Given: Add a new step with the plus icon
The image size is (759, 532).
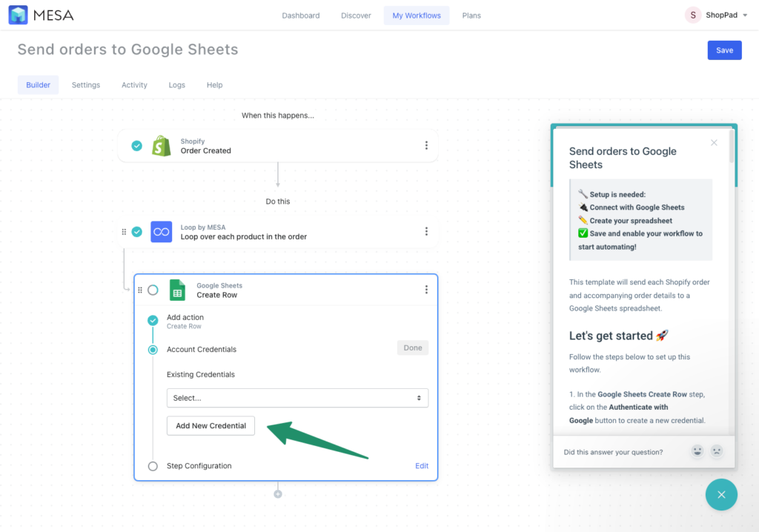Looking at the screenshot, I should coord(278,494).
